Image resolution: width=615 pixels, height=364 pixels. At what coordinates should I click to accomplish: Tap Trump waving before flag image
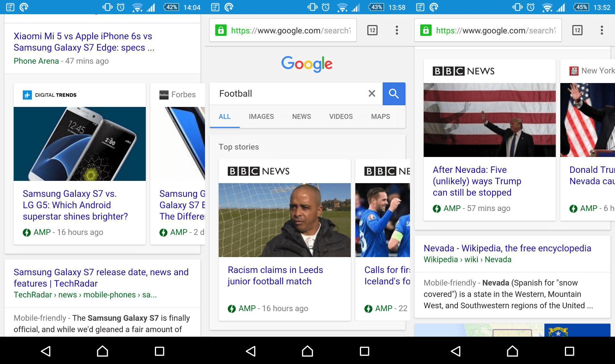coord(490,120)
